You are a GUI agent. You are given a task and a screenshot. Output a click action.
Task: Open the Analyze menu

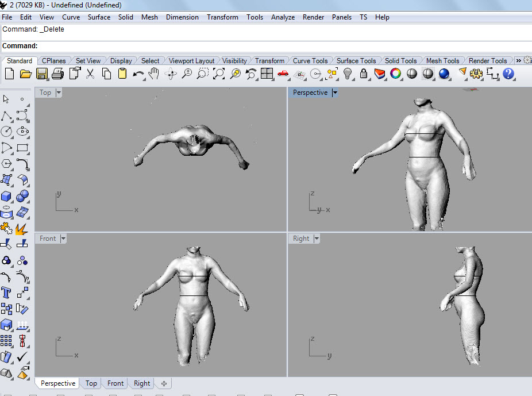(283, 17)
